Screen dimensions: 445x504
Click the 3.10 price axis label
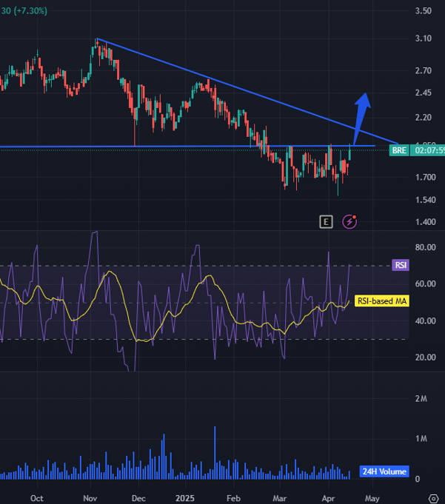tap(423, 38)
